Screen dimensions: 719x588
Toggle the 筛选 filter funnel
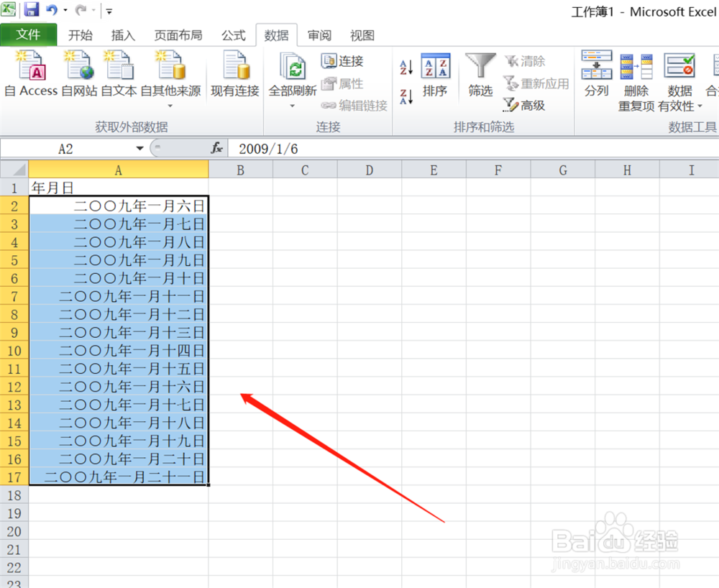480,75
